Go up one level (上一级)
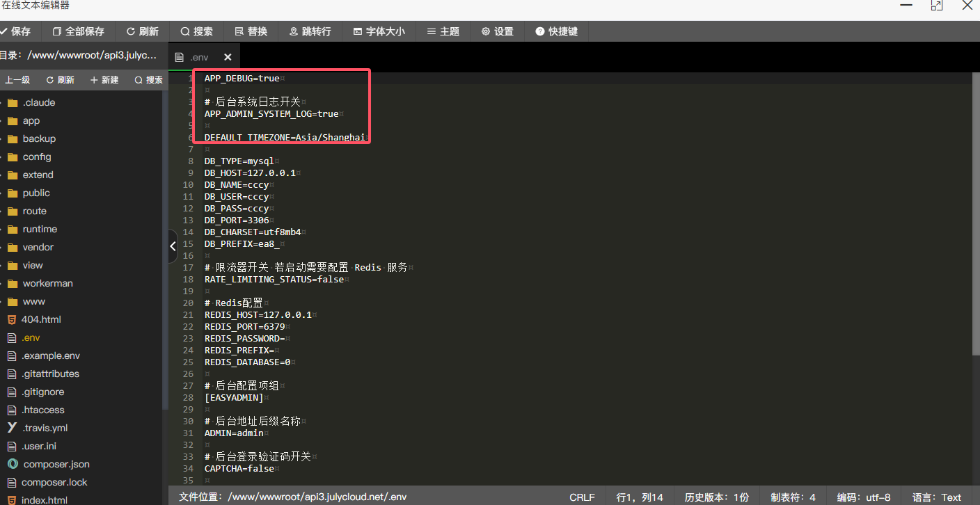 pyautogui.click(x=17, y=80)
